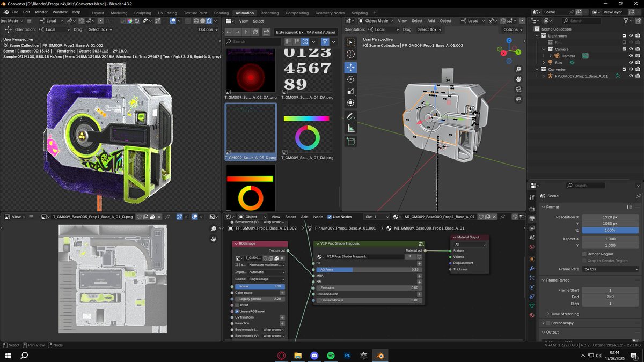Choose the Annotate pencil tool

point(350,116)
